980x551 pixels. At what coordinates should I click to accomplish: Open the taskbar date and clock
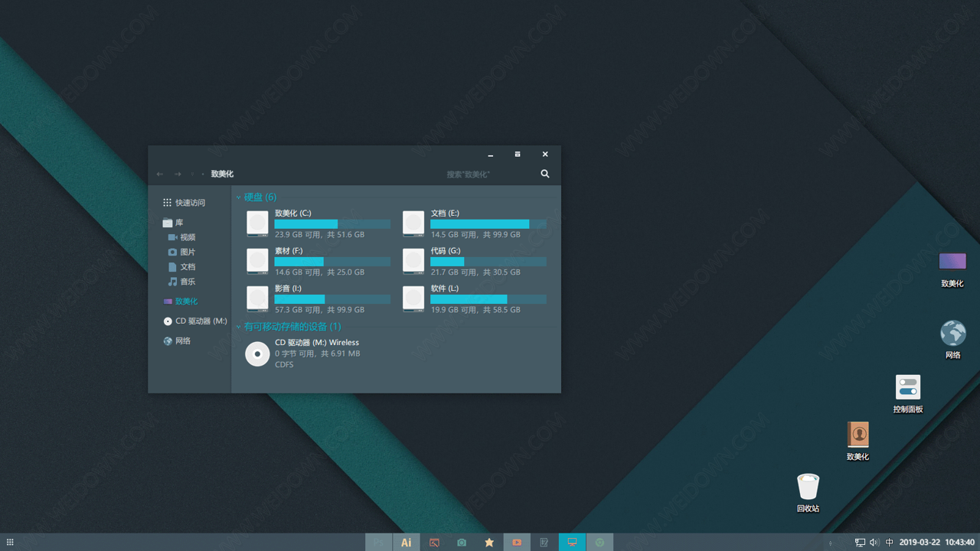pyautogui.click(x=937, y=543)
